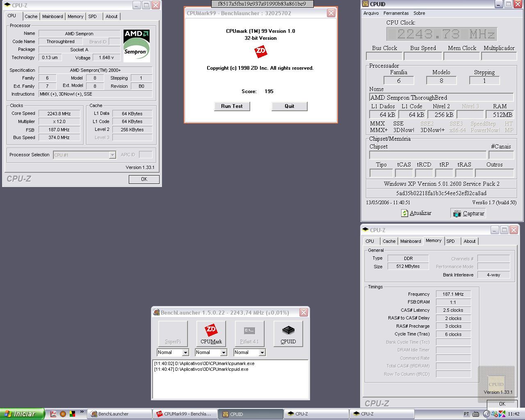Click Run Test in CPUMark99
Viewport: 525px width, 420px height.
pos(232,106)
